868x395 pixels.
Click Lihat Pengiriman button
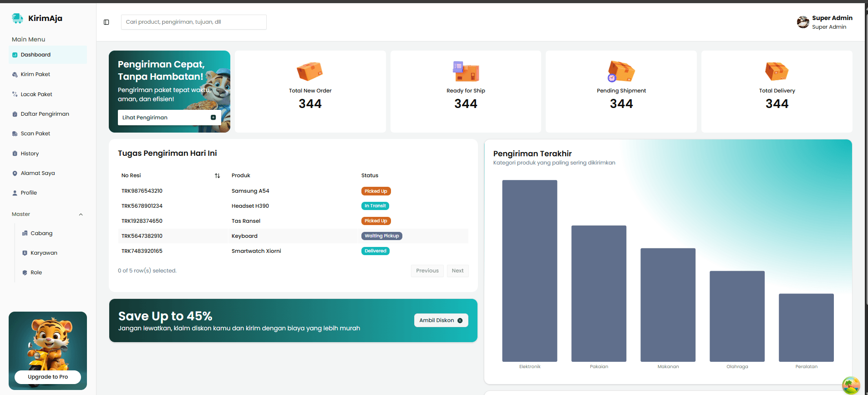click(x=169, y=118)
